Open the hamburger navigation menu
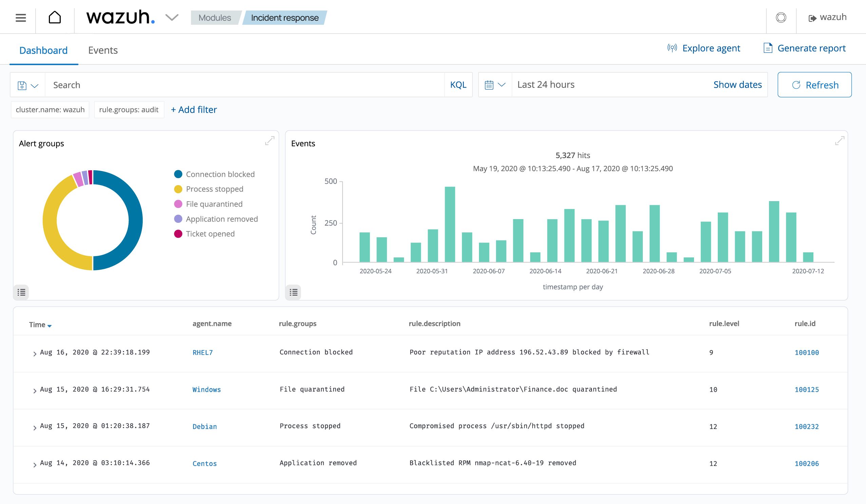866x504 pixels. tap(21, 18)
